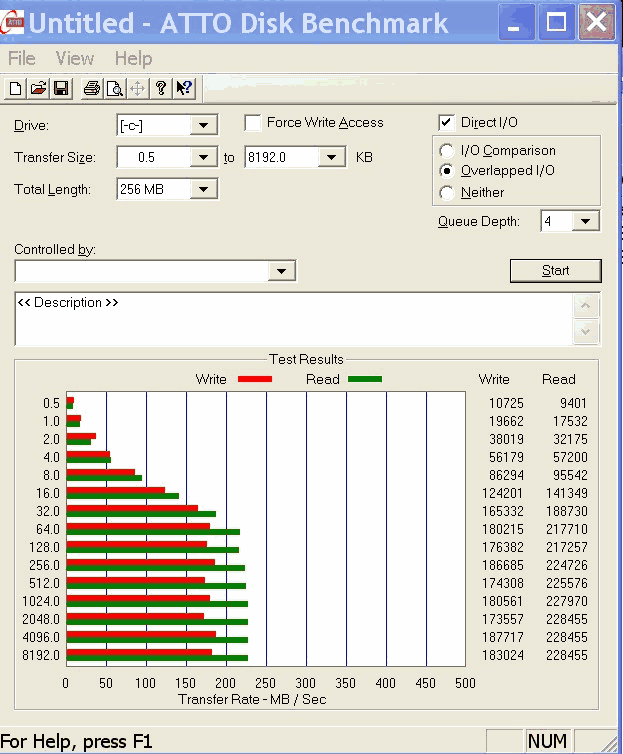Click the About question mark icon
Screen dimensions: 623x754
pyautogui.click(x=160, y=89)
